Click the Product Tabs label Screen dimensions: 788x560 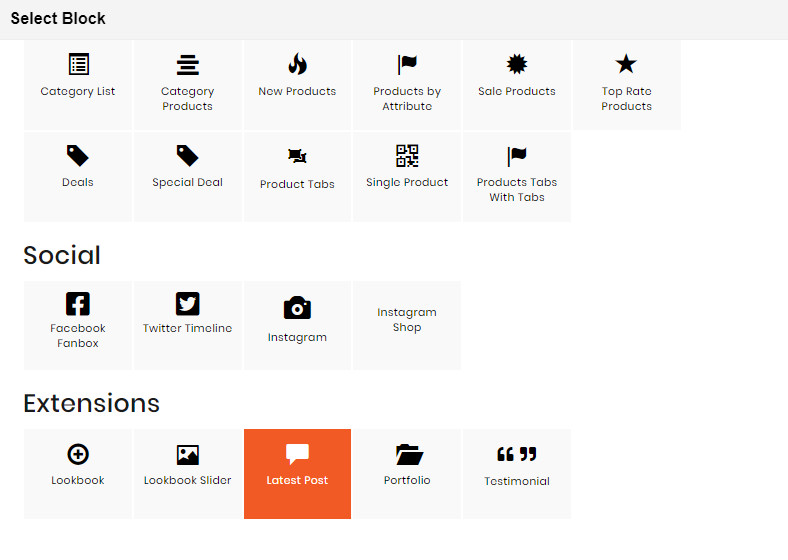[x=297, y=184]
